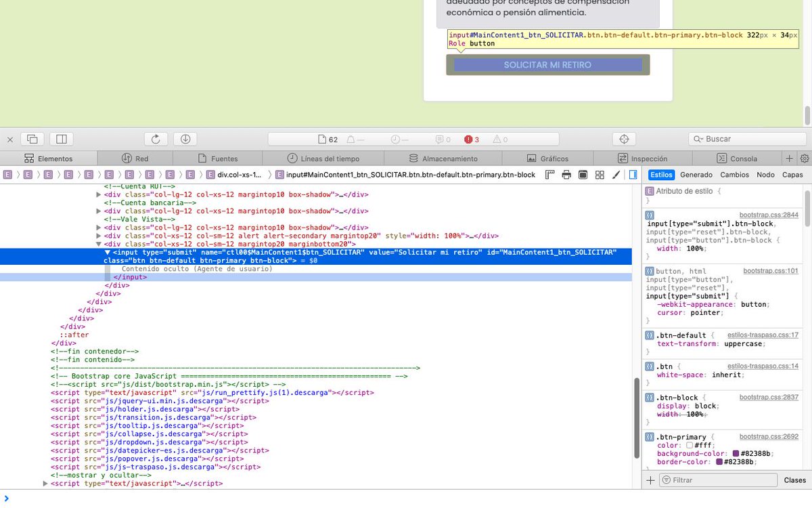Viewport: 812px width, 508px height.
Task: Switch to the Red tab
Action: coord(135,158)
